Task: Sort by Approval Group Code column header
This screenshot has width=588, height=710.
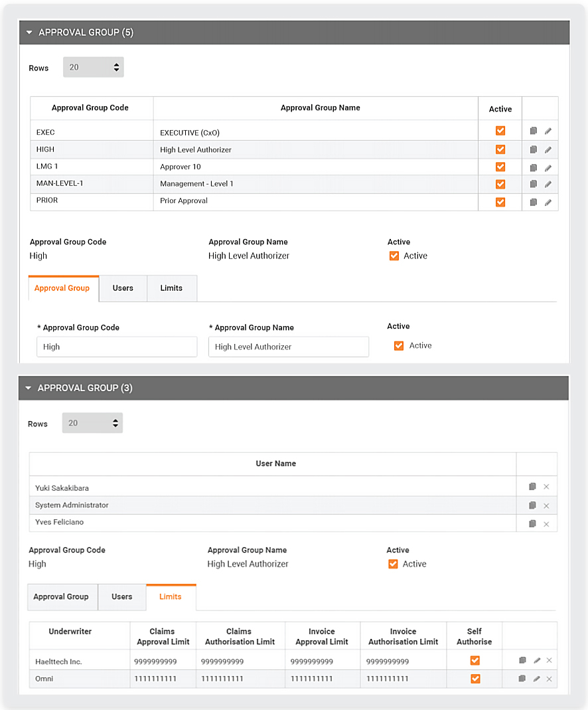Action: click(x=90, y=108)
